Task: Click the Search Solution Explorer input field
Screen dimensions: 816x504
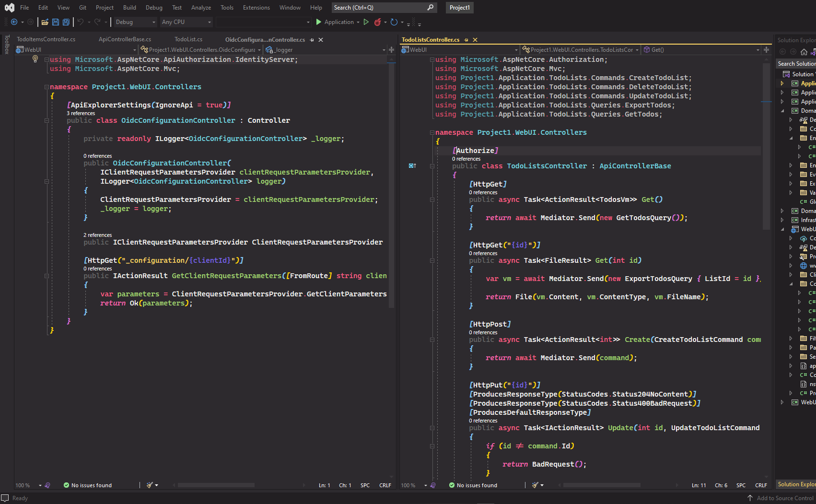Action: (796, 64)
